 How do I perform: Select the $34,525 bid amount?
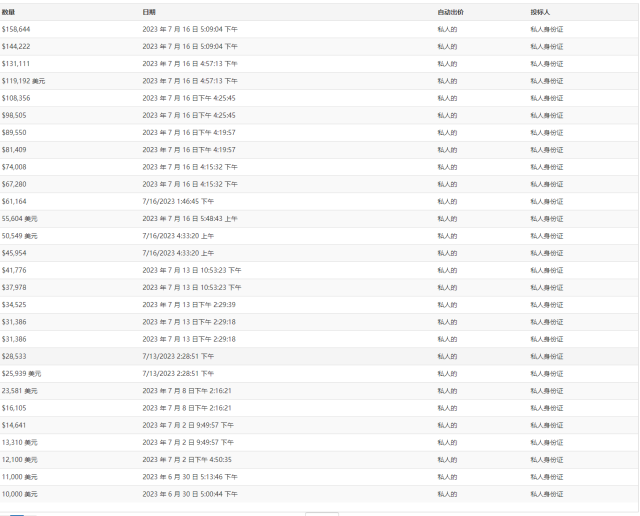click(x=14, y=304)
